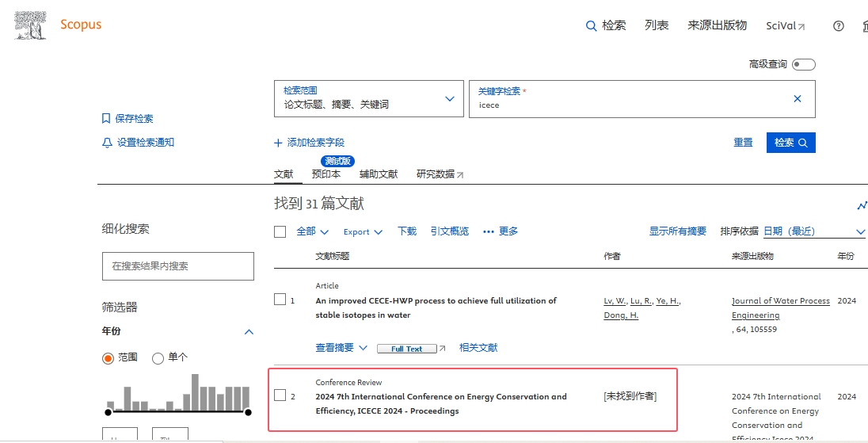The height and width of the screenshot is (443, 868).
Task: Open the help question mark icon
Action: point(839,26)
